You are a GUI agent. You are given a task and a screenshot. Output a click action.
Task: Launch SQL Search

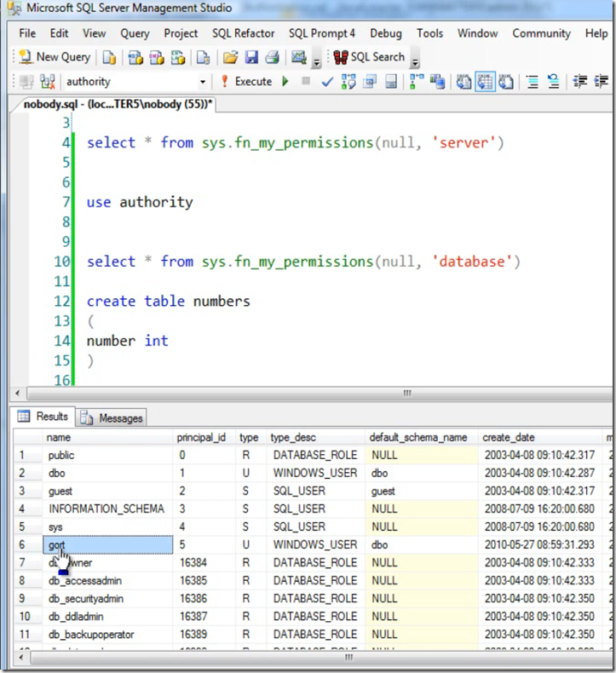369,57
